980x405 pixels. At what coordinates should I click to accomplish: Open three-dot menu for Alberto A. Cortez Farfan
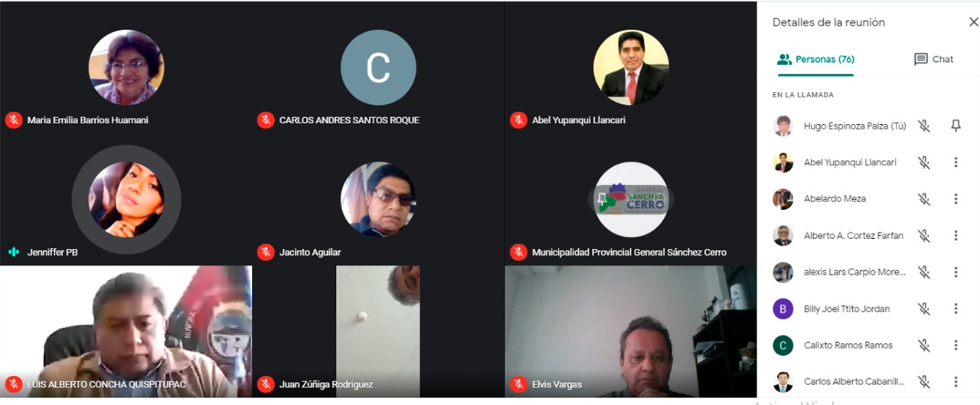[x=955, y=236]
